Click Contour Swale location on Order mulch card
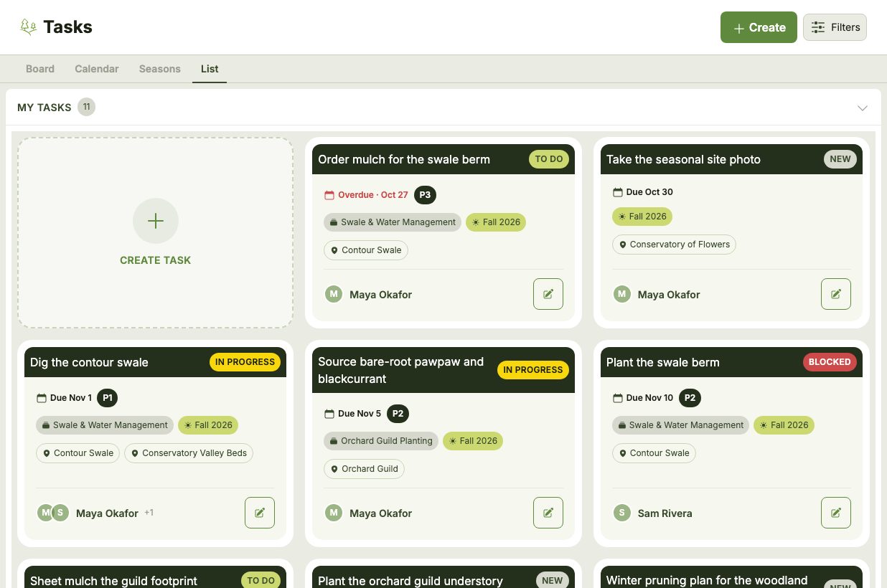 [x=366, y=250]
